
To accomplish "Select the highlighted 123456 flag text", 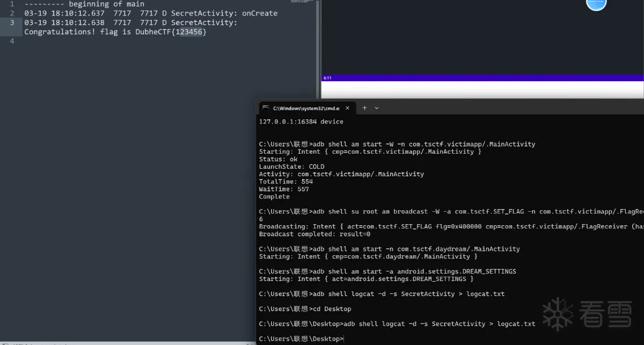I will point(190,32).
